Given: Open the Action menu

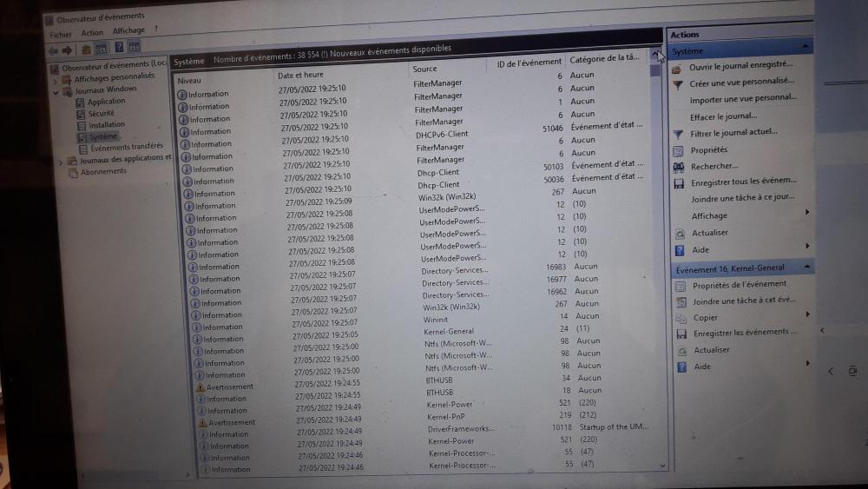Looking at the screenshot, I should coord(92,33).
